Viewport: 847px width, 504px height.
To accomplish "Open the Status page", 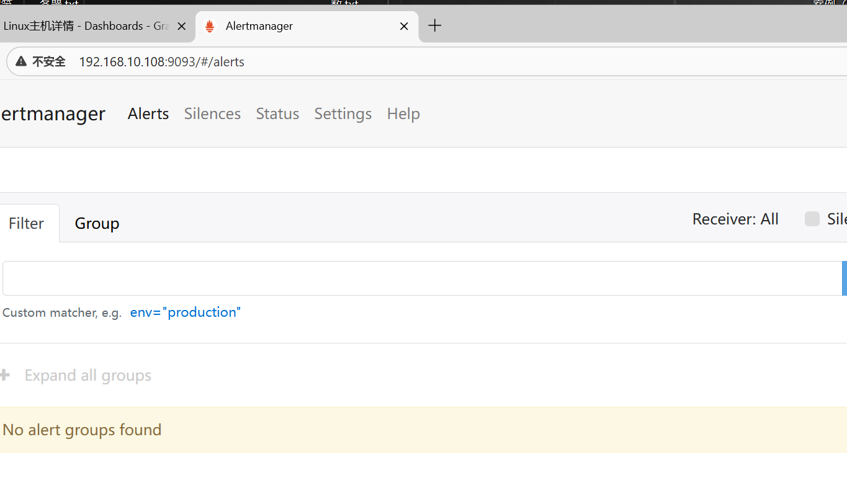I will click(277, 113).
